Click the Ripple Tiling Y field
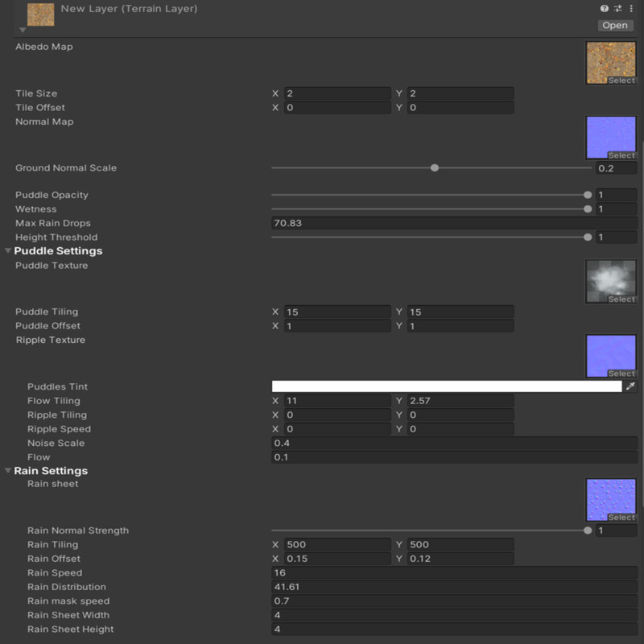 point(460,415)
